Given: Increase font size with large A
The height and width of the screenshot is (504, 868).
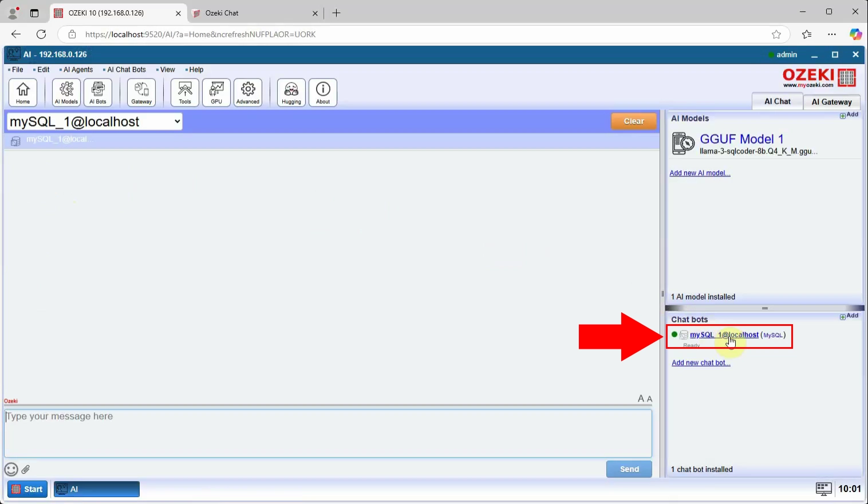Looking at the screenshot, I should pyautogui.click(x=641, y=399).
